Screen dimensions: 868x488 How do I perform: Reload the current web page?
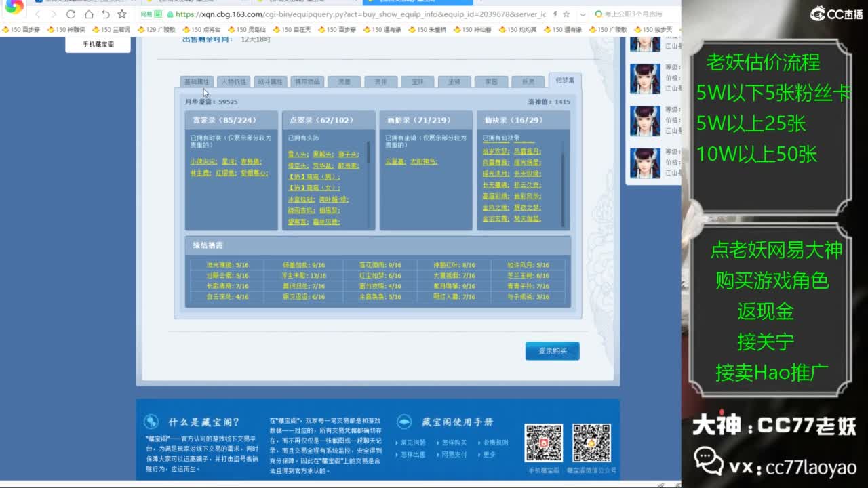[71, 14]
